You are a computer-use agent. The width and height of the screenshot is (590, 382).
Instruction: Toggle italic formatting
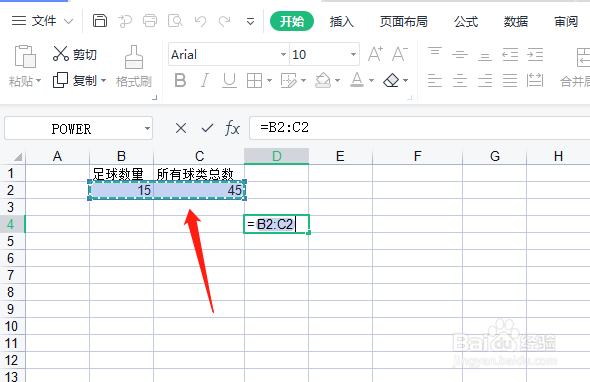[205, 80]
